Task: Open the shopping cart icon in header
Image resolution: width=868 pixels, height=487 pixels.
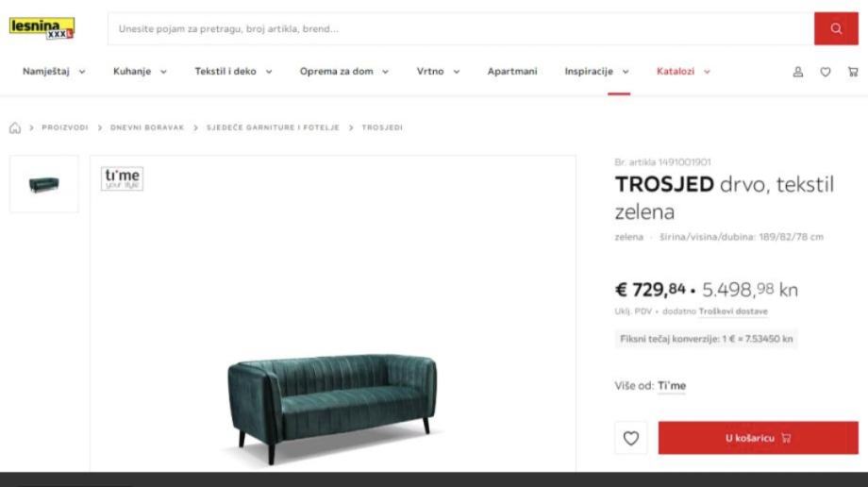Action: click(853, 72)
